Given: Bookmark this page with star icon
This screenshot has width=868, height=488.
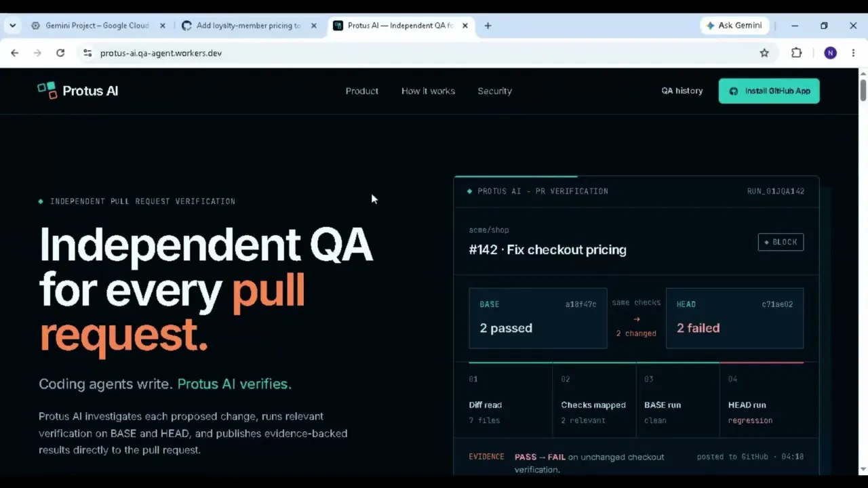Looking at the screenshot, I should pos(764,53).
